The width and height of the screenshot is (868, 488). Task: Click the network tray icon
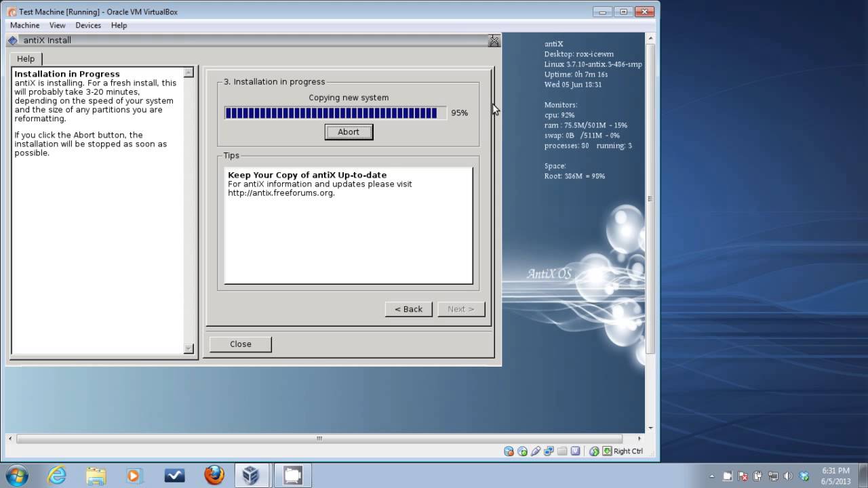(x=773, y=476)
